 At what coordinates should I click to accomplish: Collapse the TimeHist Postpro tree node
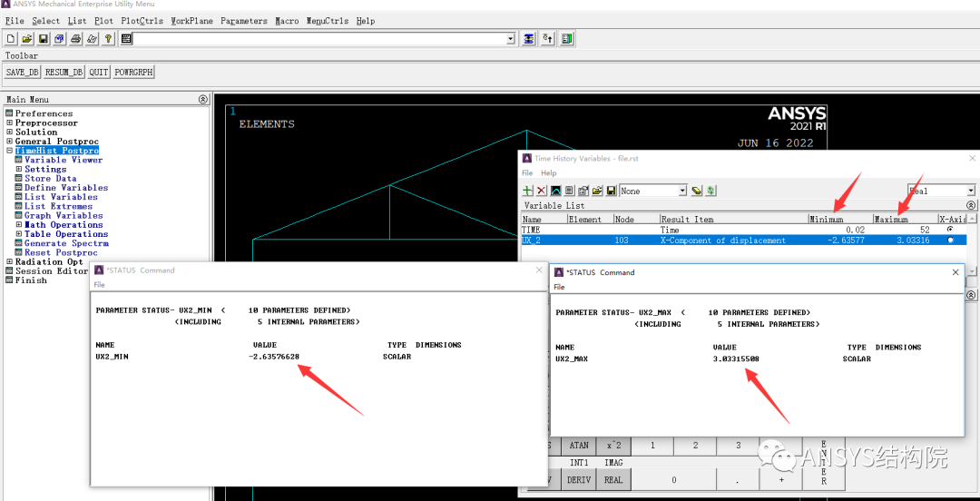(x=9, y=151)
